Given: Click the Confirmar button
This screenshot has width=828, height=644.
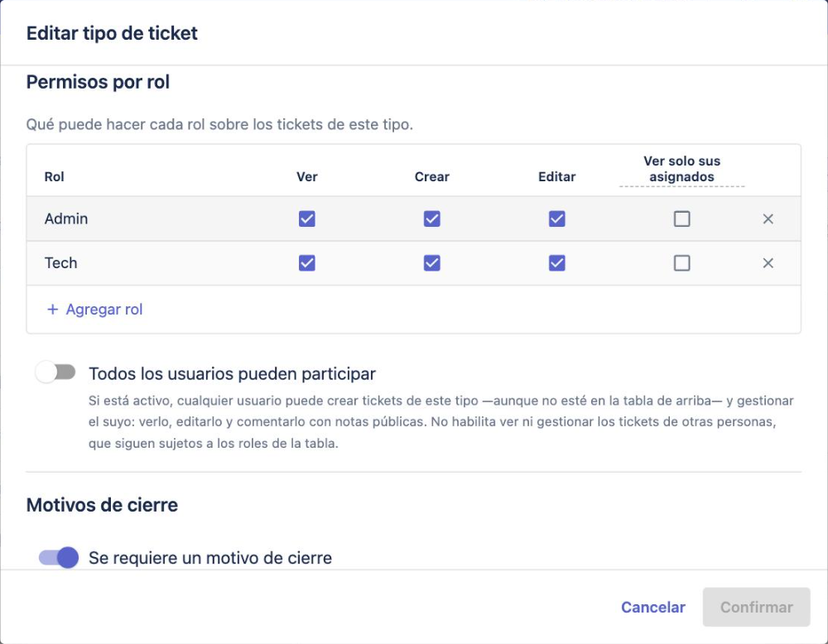Looking at the screenshot, I should coord(756,607).
